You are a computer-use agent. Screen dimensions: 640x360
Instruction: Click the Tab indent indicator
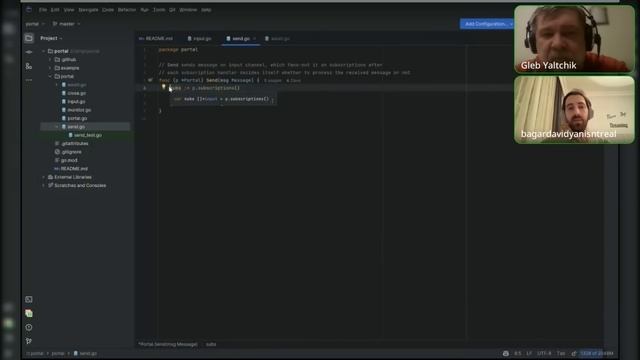[x=561, y=353]
